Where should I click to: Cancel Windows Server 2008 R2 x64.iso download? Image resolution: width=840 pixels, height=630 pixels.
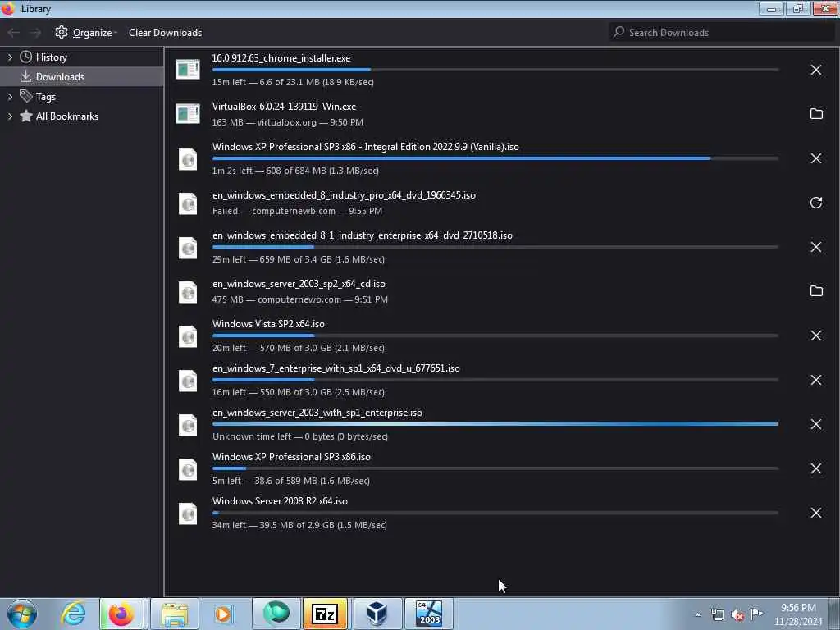(x=815, y=513)
